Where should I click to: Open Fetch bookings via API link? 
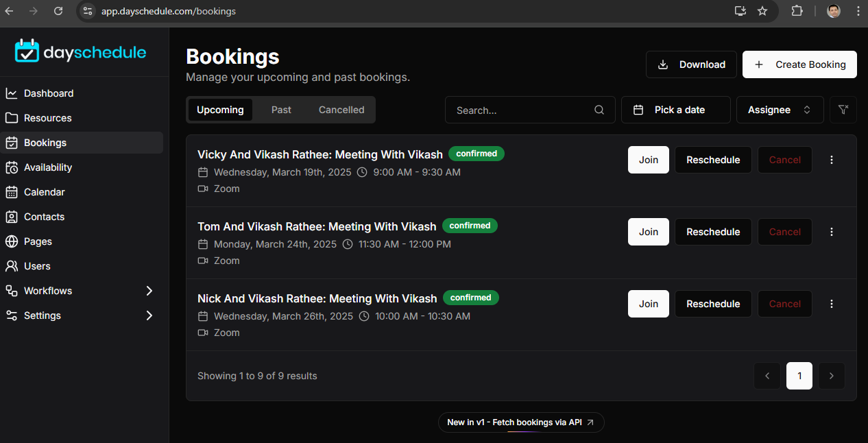[521, 422]
